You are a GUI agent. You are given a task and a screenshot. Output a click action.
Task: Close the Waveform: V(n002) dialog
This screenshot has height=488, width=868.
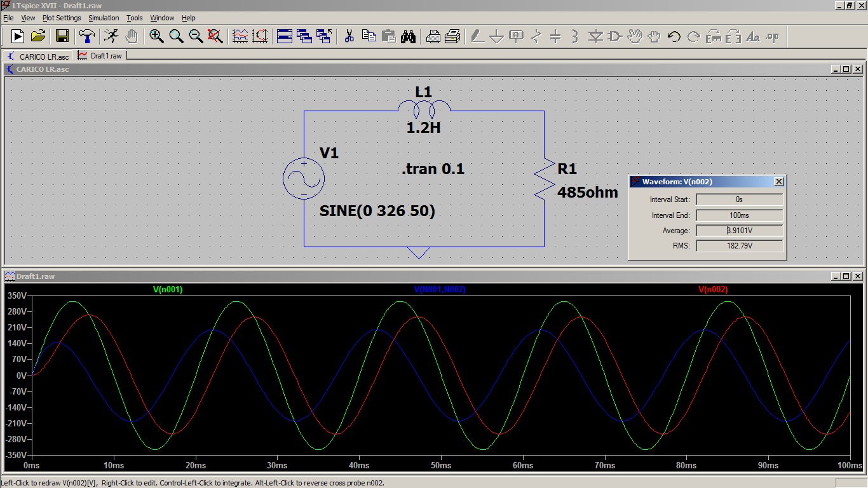[x=779, y=182]
